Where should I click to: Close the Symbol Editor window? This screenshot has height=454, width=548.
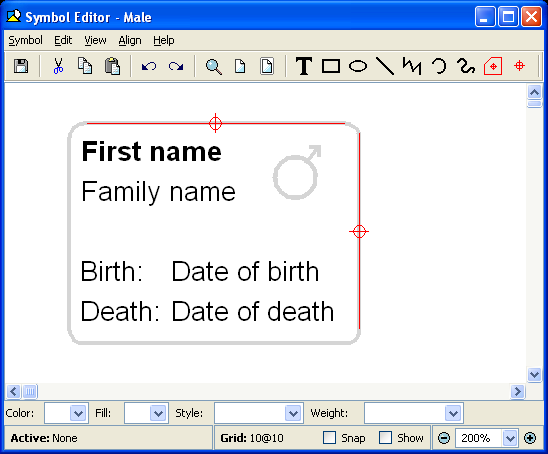tap(532, 16)
